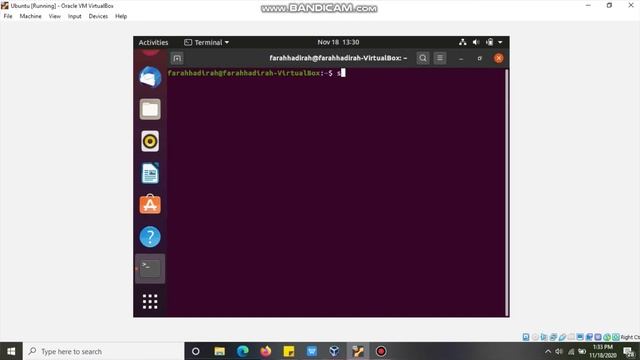Show hidden icons in Windows tray
This screenshot has height=360, width=640.
coord(548,351)
